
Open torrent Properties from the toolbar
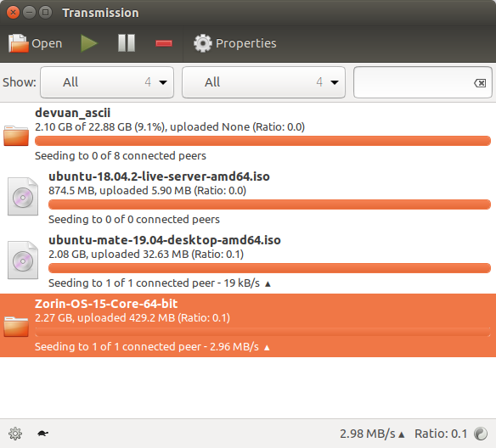click(x=235, y=43)
